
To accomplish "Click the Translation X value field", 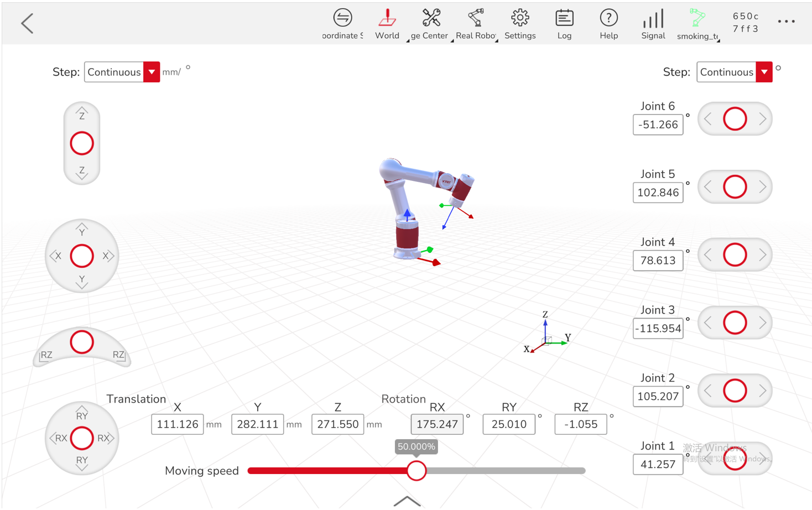I will tap(177, 424).
